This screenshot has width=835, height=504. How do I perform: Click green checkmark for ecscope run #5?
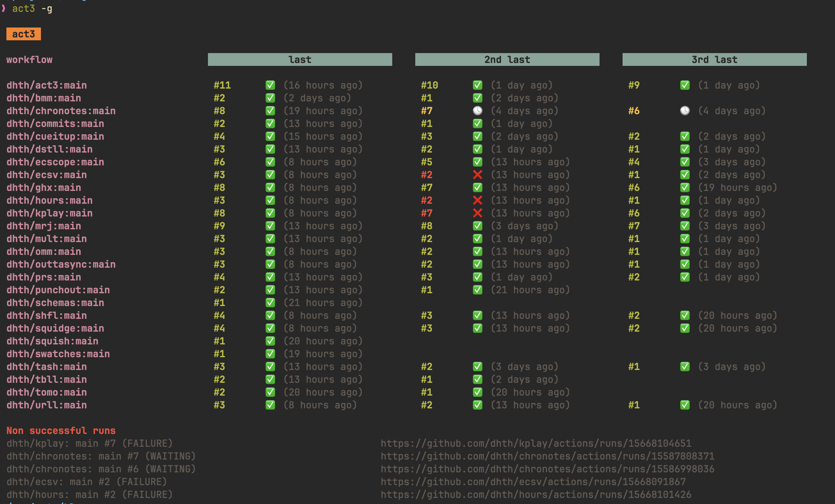click(477, 162)
